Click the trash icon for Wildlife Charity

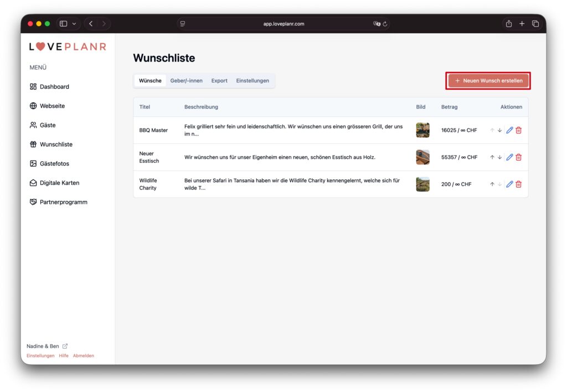tap(519, 184)
